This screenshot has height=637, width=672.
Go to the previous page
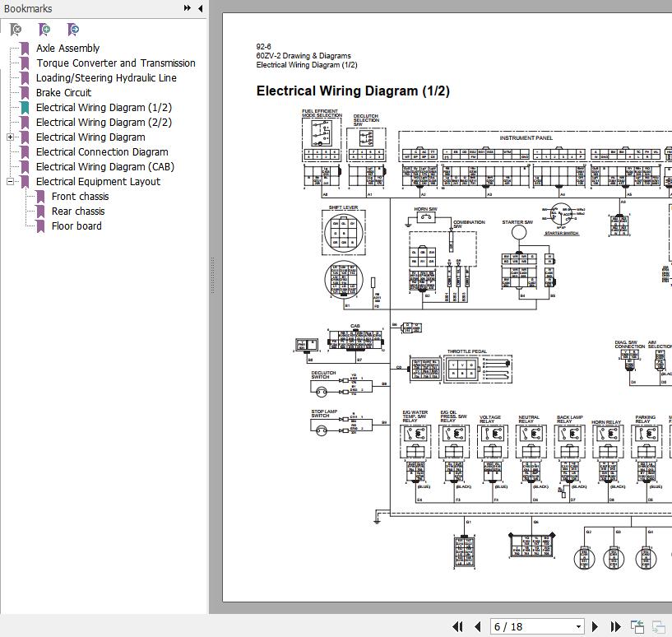[477, 627]
